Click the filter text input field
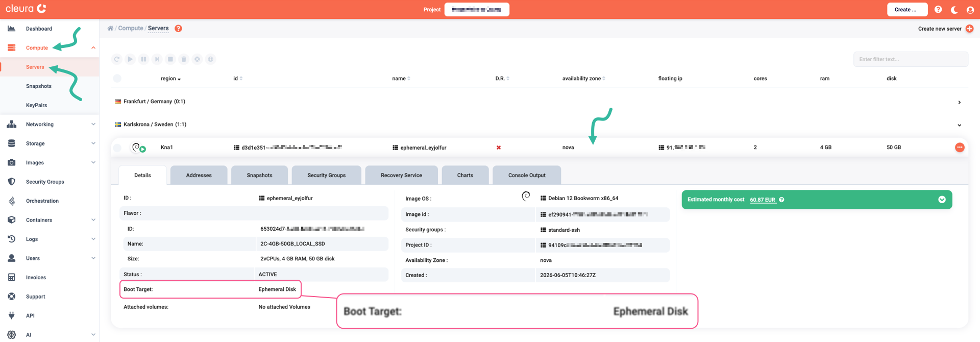This screenshot has width=980, height=342. pyautogui.click(x=911, y=59)
